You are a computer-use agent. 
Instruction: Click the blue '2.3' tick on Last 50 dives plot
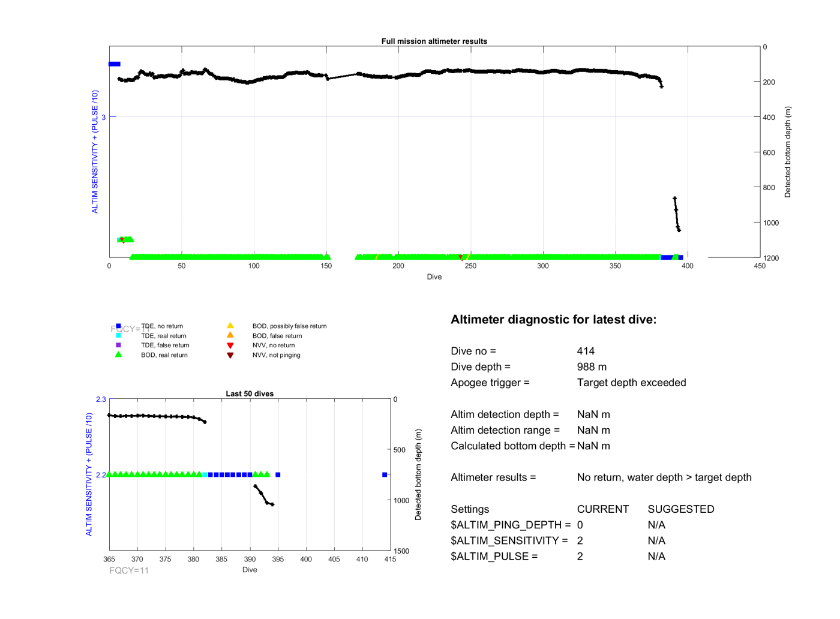pyautogui.click(x=101, y=399)
